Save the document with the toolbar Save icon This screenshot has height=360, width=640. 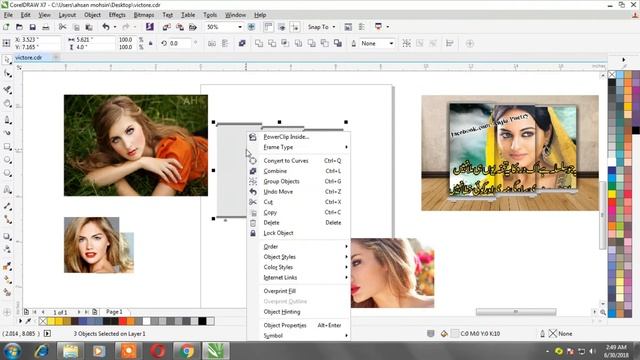coord(32,27)
